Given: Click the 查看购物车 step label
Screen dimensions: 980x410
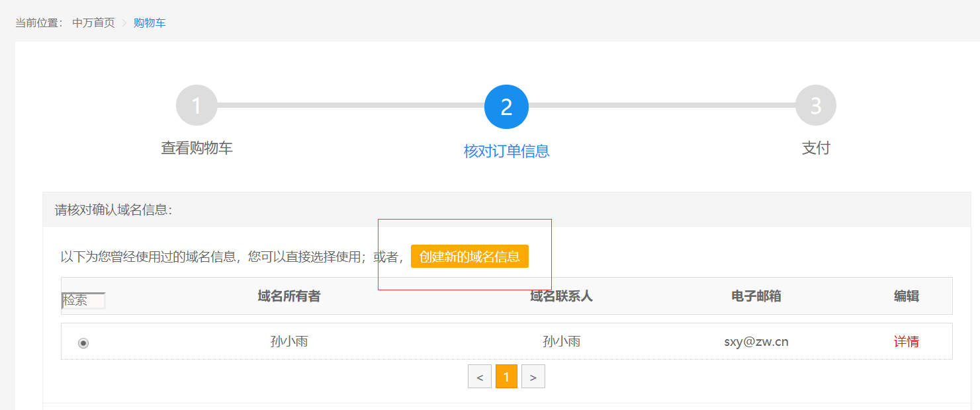Looking at the screenshot, I should 197,147.
